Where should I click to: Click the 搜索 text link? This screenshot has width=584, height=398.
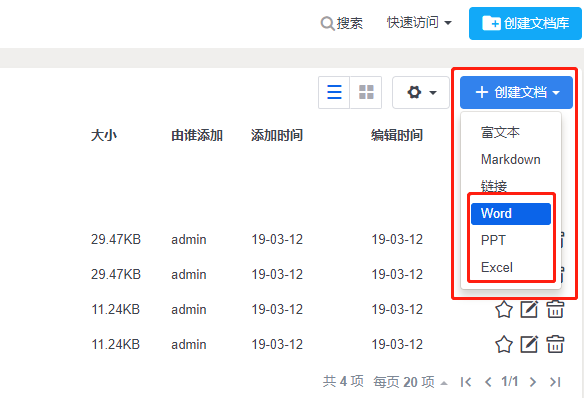pyautogui.click(x=349, y=23)
